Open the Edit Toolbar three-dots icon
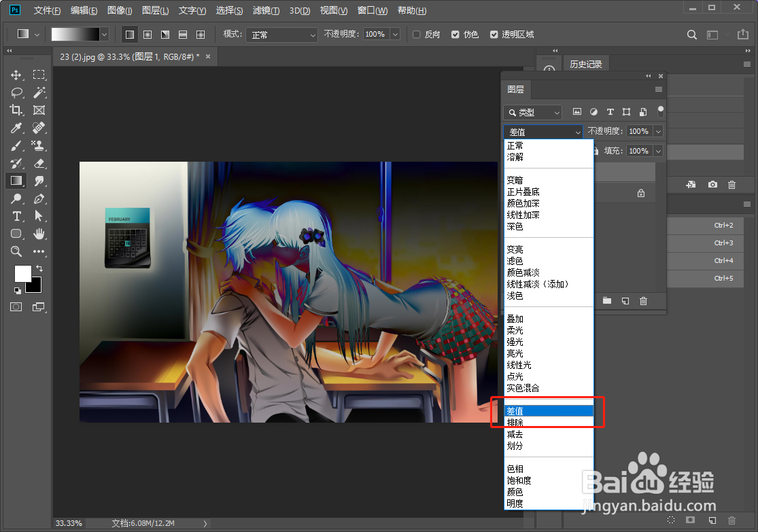758x532 pixels. (x=39, y=251)
